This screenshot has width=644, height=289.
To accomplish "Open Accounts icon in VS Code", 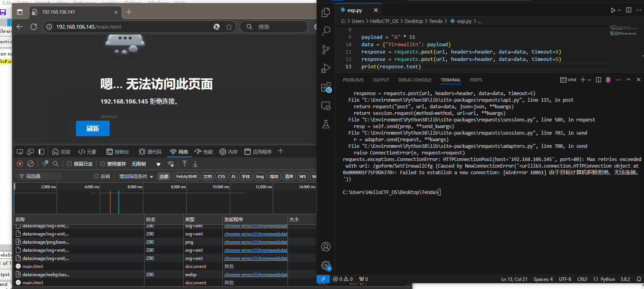I will (326, 247).
